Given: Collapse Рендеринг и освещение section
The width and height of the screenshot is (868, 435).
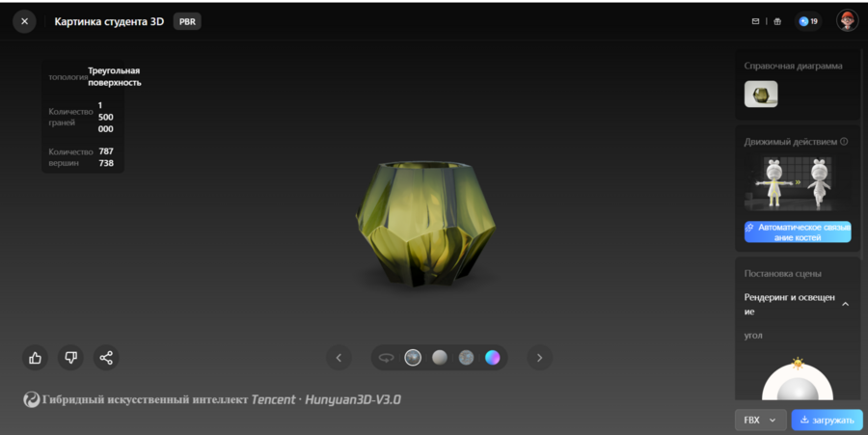Looking at the screenshot, I should pos(845,304).
